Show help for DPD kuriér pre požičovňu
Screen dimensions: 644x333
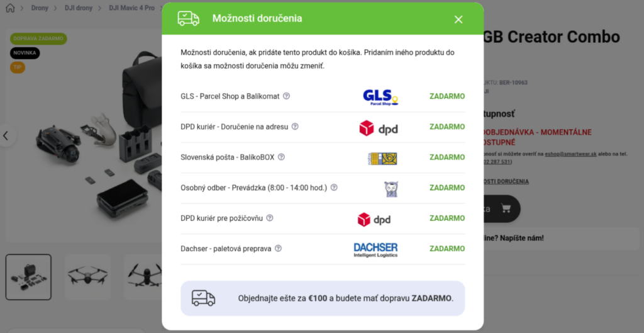(269, 217)
